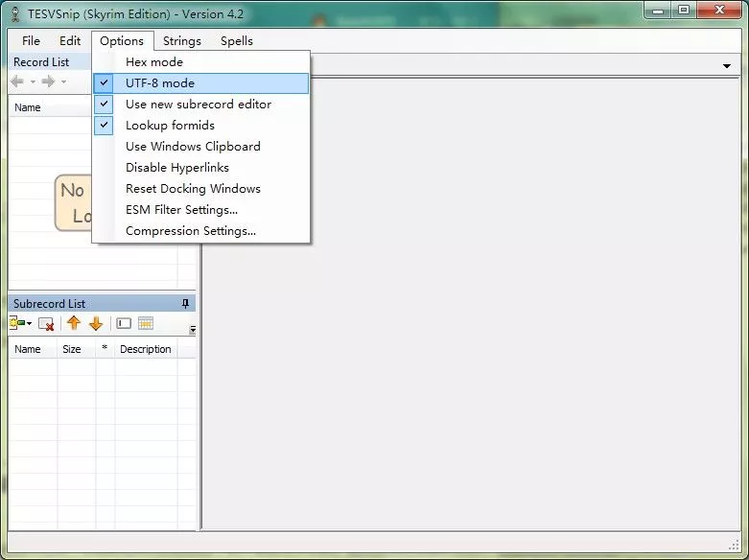The image size is (749, 560).
Task: Toggle Disable Hyperlinks option
Action: pos(201,167)
